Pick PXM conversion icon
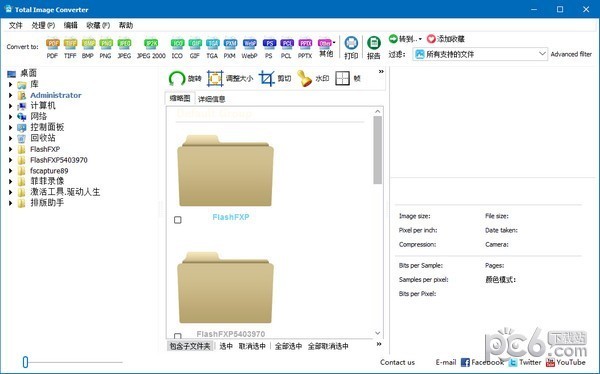600x374 pixels. 230,48
